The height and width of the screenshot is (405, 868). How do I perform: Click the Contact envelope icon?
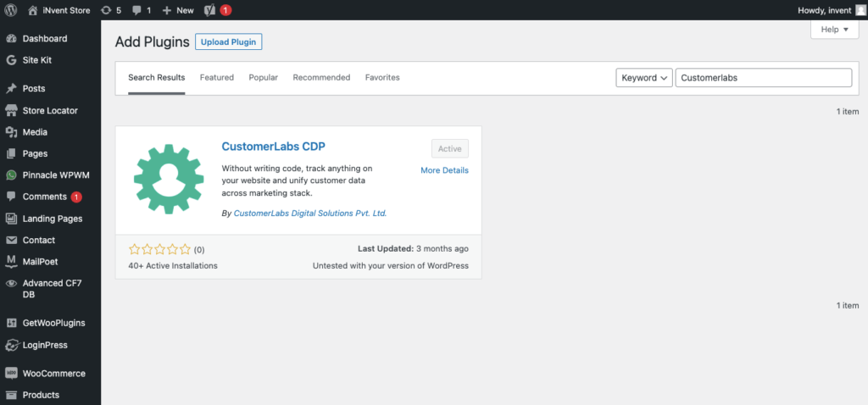click(x=11, y=240)
